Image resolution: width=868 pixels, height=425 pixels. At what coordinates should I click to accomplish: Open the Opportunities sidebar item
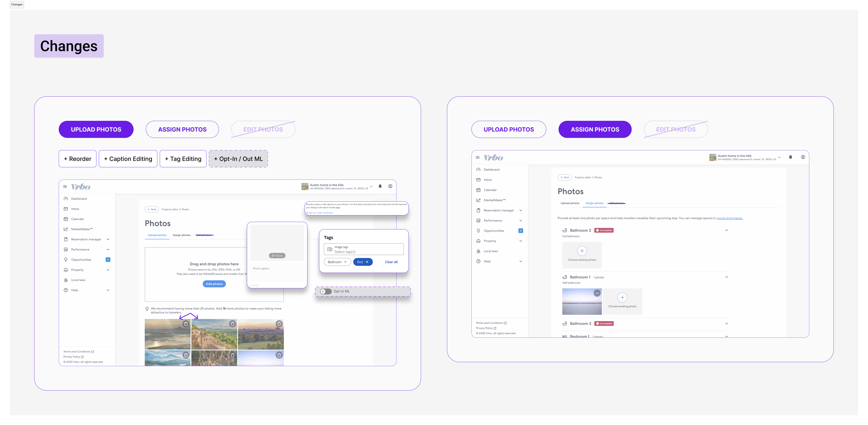pos(81,259)
